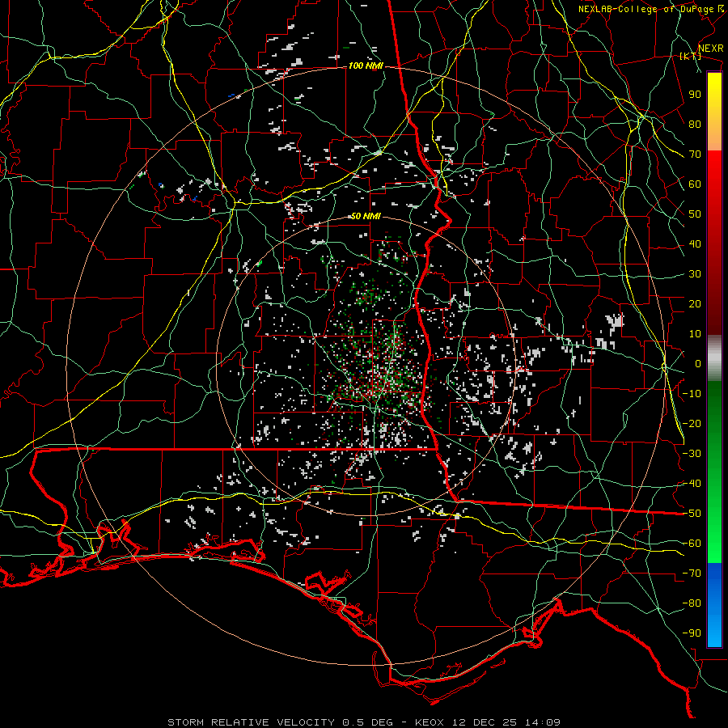Click the "50 NMI" range ring label
The image size is (728, 728).
[366, 216]
